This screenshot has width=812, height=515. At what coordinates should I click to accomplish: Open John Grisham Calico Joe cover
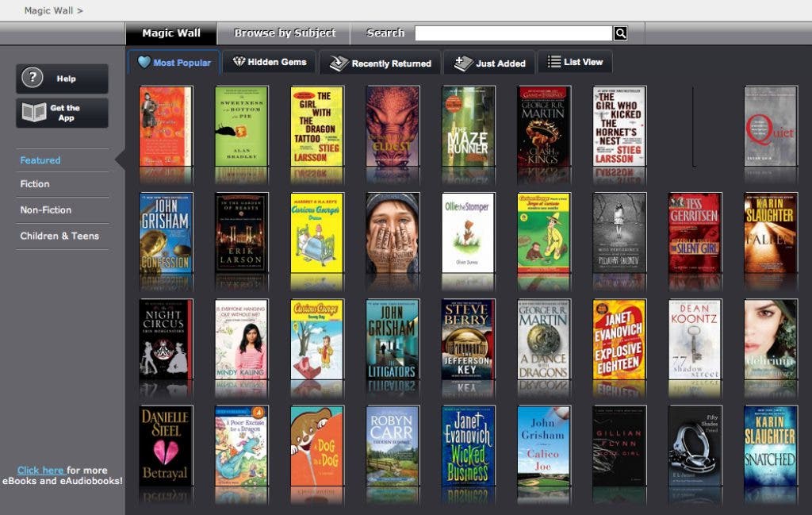click(544, 446)
